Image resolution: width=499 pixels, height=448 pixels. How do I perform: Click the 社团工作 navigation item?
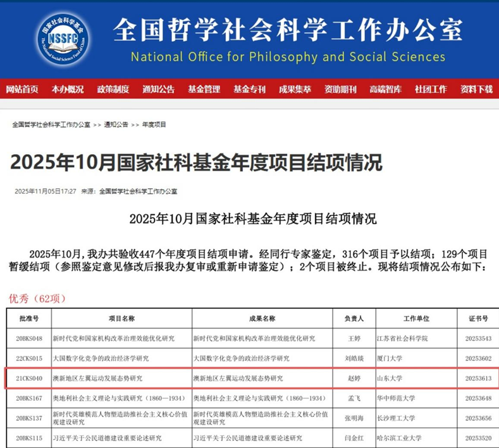tap(431, 89)
